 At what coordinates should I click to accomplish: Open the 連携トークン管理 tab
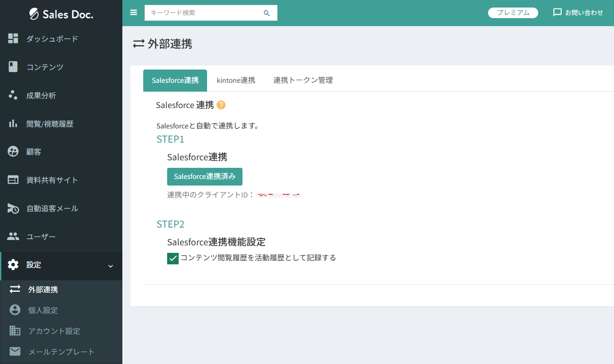[x=303, y=81]
